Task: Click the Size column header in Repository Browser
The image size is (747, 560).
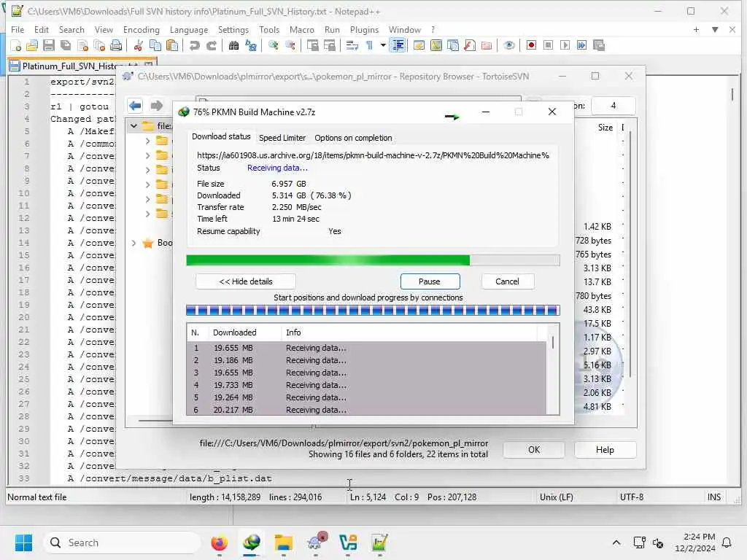Action: pyautogui.click(x=605, y=128)
